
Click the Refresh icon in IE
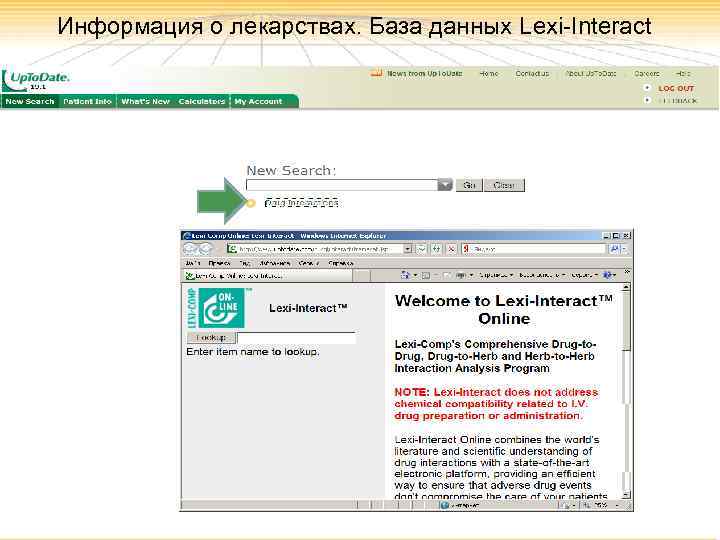pos(436,249)
